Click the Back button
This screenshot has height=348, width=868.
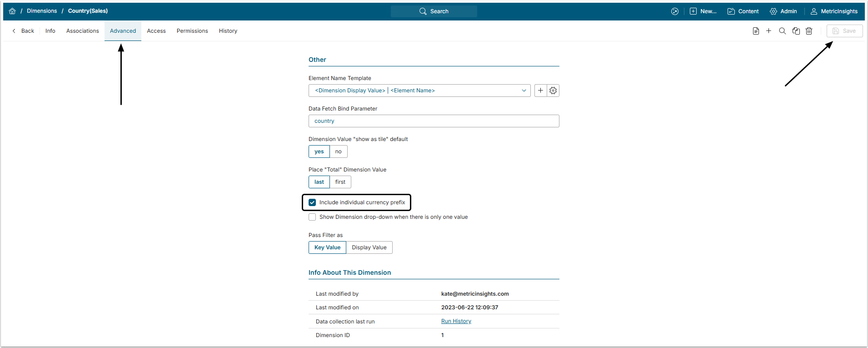tap(23, 31)
